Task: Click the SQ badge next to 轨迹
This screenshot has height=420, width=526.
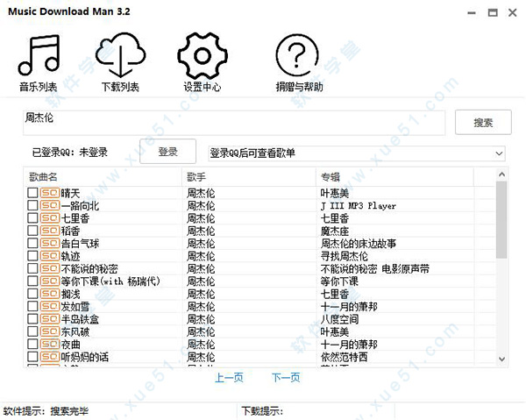Action: [50, 256]
